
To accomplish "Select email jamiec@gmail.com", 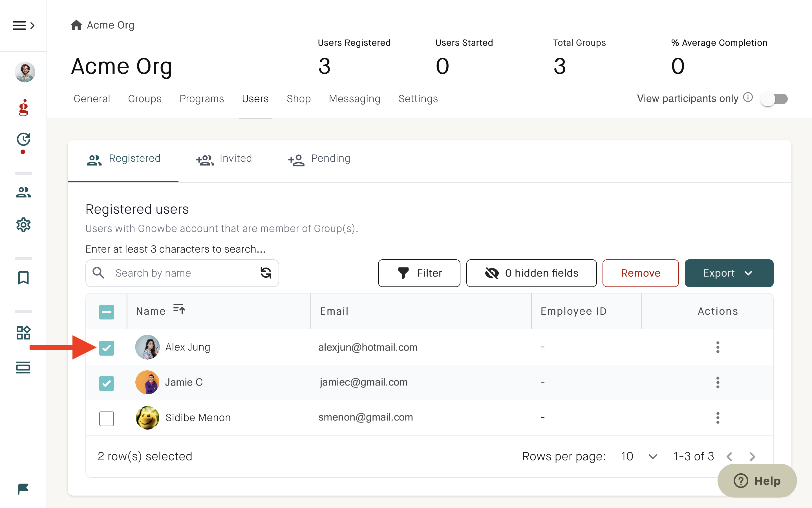I will (364, 382).
